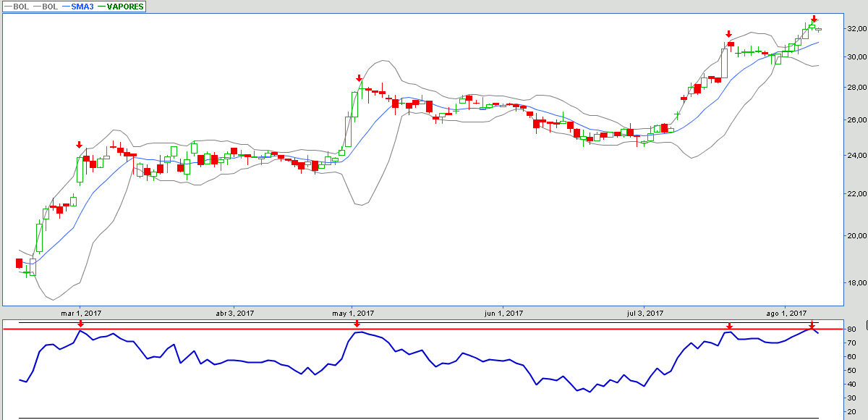Click the 80 level on the oscillator axis
The image size is (868, 420).
[x=854, y=329]
